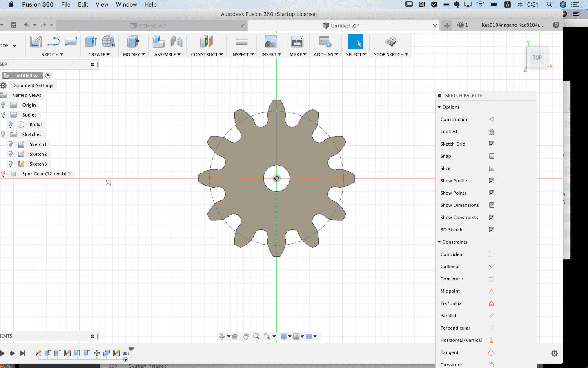Click the TOP face of ViewCube
The image size is (588, 368).
pyautogui.click(x=537, y=58)
